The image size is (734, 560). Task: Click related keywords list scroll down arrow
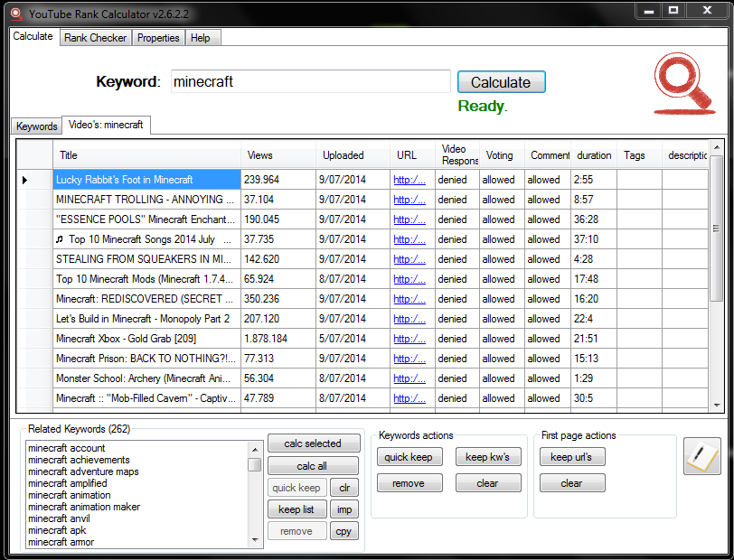[255, 539]
